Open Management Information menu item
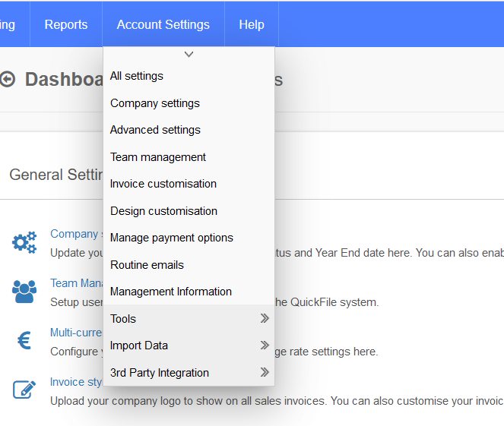This screenshot has width=504, height=426. click(x=189, y=292)
